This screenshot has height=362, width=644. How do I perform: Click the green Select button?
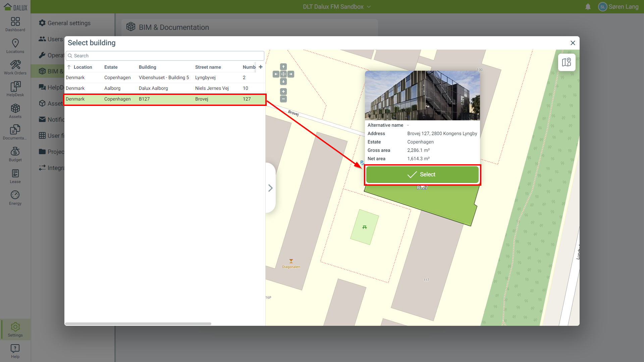(422, 175)
